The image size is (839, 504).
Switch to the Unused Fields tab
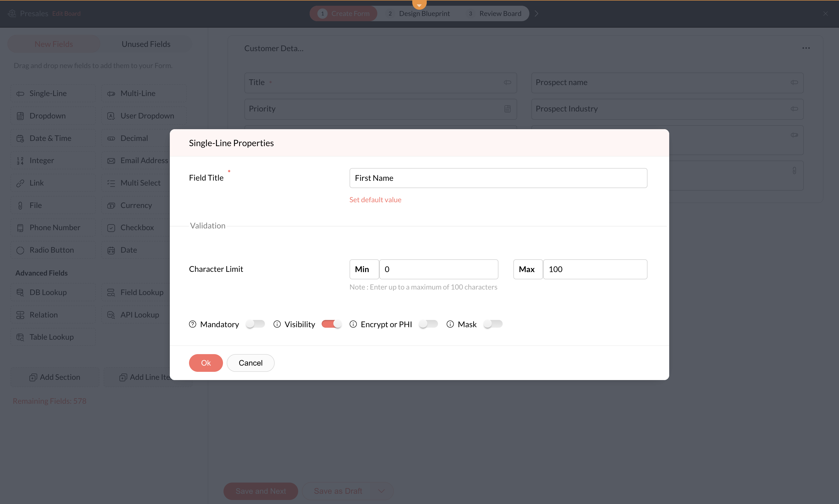point(146,44)
